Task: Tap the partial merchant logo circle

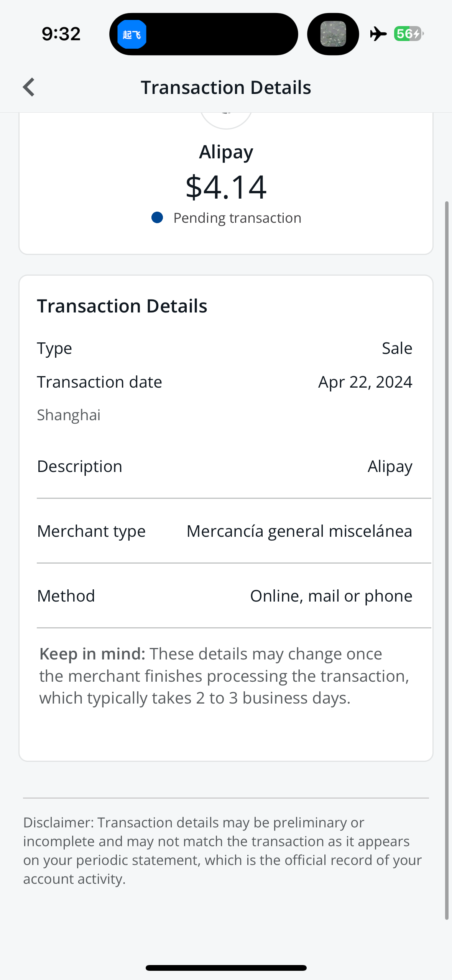Action: pos(226,120)
